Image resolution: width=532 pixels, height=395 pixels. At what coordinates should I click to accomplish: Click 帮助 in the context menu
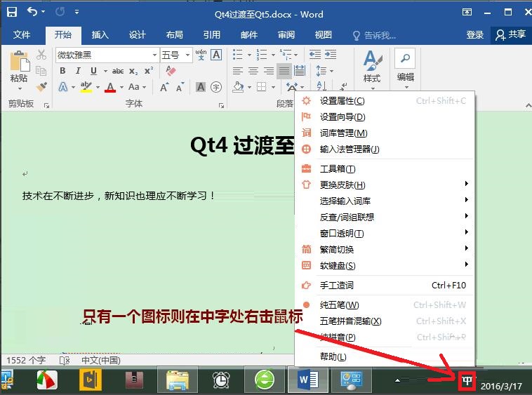click(x=385, y=356)
